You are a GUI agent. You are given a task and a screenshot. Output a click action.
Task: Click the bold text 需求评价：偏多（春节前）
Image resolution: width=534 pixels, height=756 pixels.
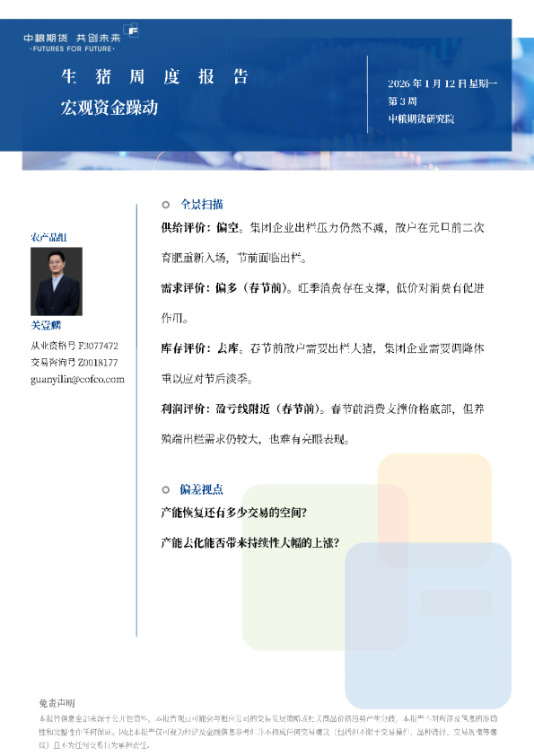click(x=224, y=288)
